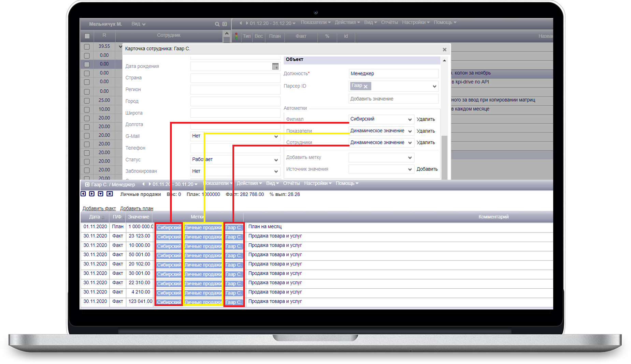Expand the Статус dropdown showing Работает
The height and width of the screenshot is (364, 631).
click(x=235, y=160)
